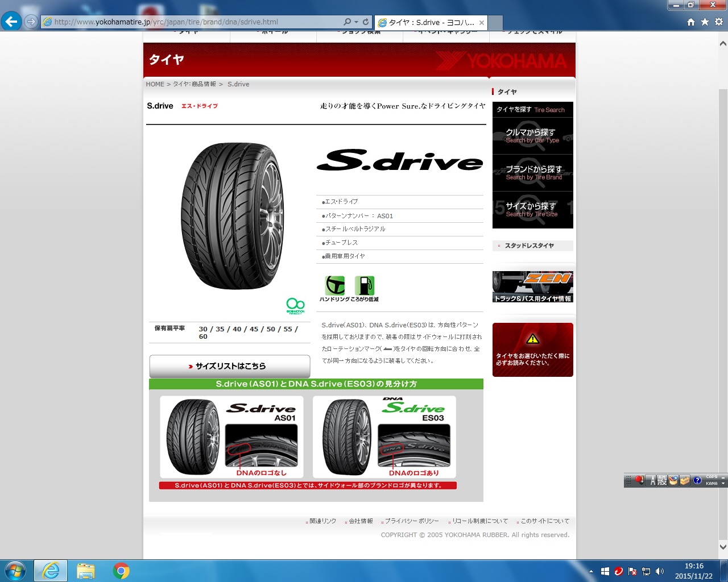
Task: Open the ZEN truck and bus tire banner
Action: pyautogui.click(x=533, y=286)
